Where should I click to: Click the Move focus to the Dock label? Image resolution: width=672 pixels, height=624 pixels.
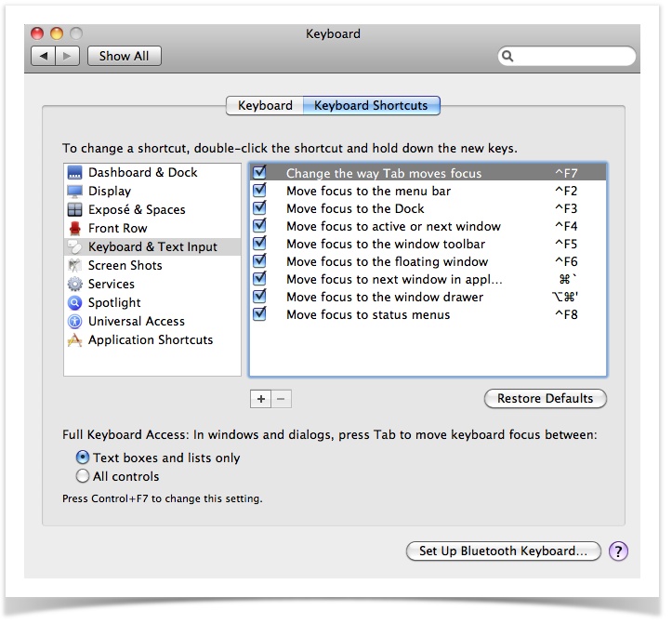(x=355, y=208)
